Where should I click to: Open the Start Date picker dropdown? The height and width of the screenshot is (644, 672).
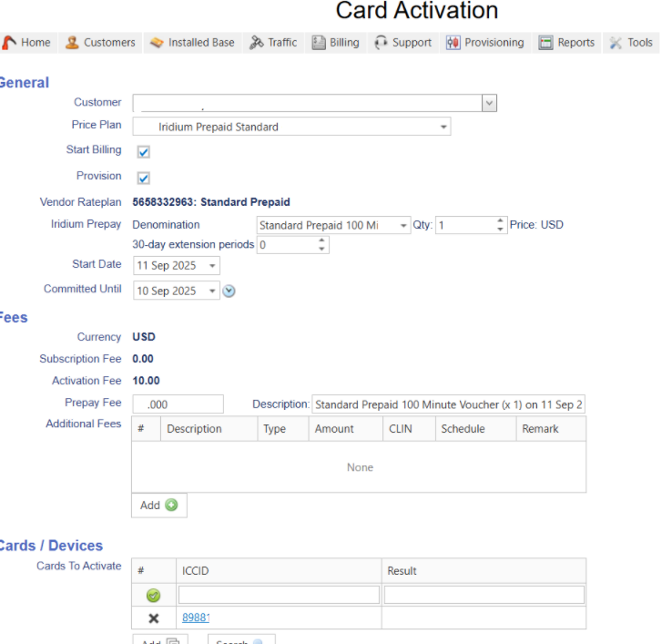(212, 266)
